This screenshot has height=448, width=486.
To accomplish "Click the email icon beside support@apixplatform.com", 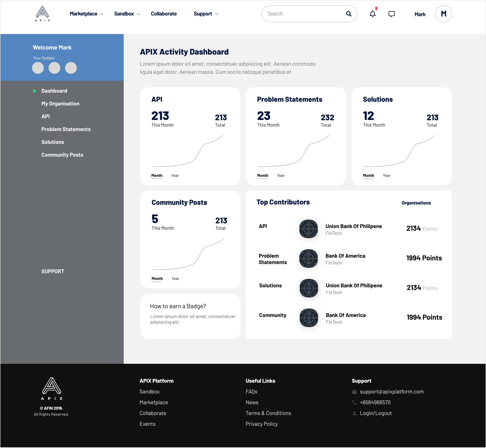I will point(354,392).
